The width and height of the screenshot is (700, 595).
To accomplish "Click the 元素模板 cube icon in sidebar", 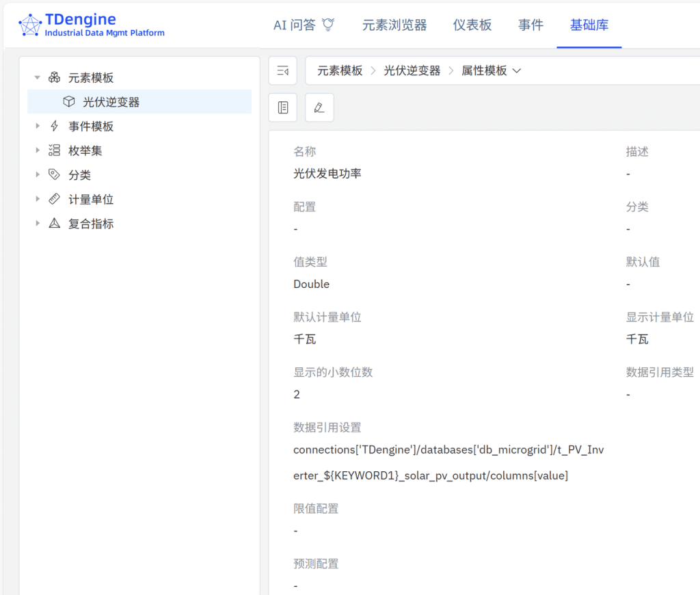I will [x=54, y=77].
